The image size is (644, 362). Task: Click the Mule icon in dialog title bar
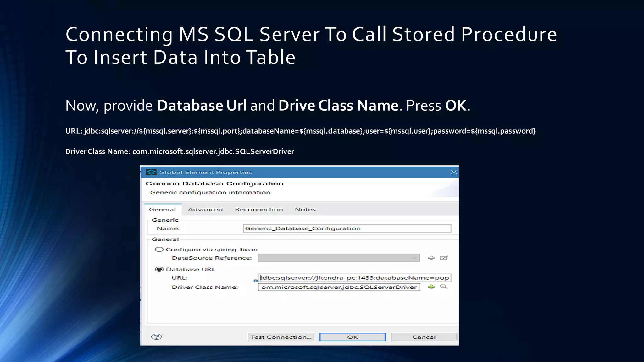[151, 172]
